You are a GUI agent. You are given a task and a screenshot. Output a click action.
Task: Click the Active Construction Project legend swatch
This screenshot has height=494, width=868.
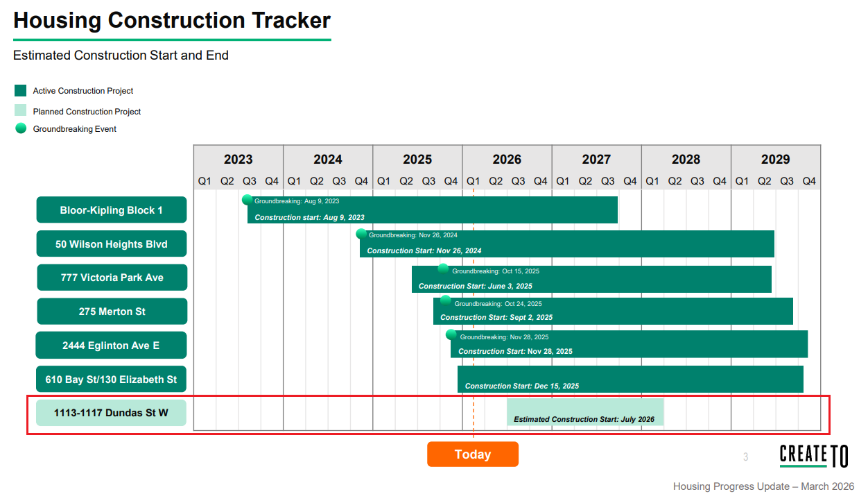pyautogui.click(x=21, y=90)
